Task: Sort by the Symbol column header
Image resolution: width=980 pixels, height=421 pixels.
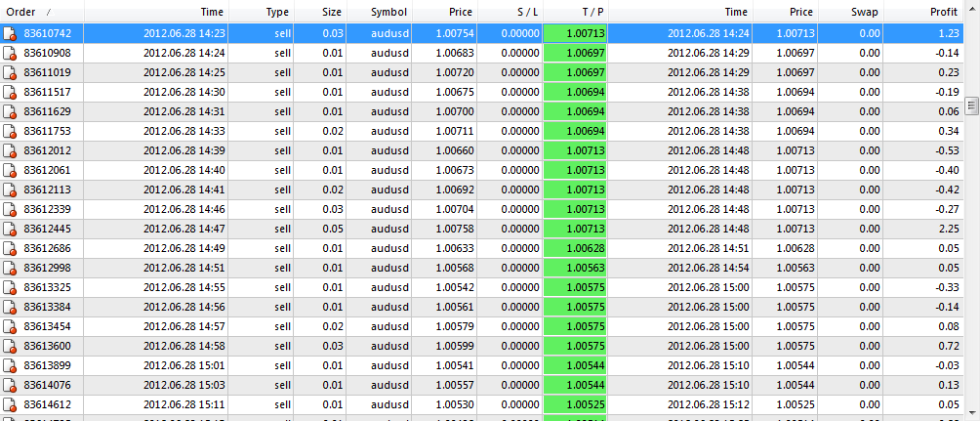Action: (x=379, y=12)
